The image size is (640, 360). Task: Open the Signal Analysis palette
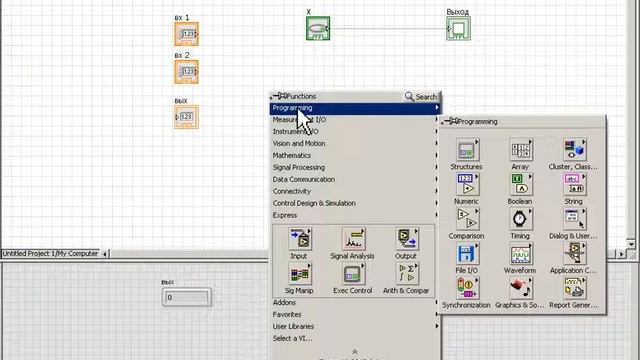pos(353,239)
